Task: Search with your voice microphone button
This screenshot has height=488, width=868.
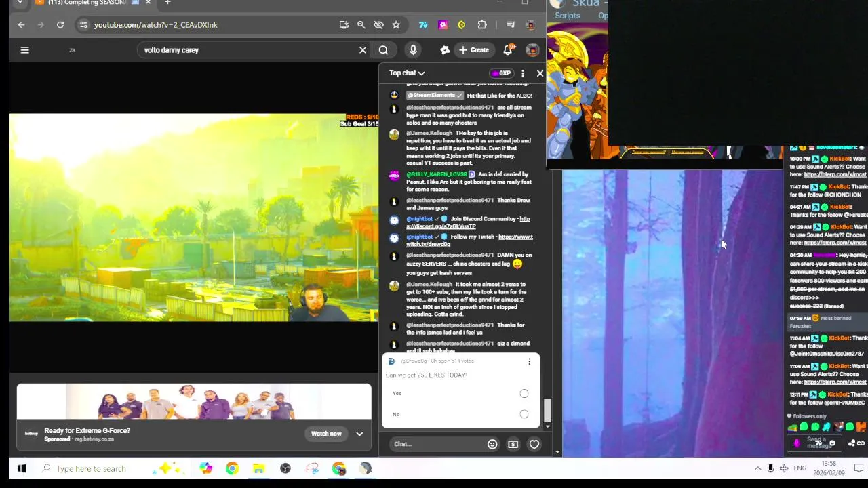Action: click(x=413, y=50)
